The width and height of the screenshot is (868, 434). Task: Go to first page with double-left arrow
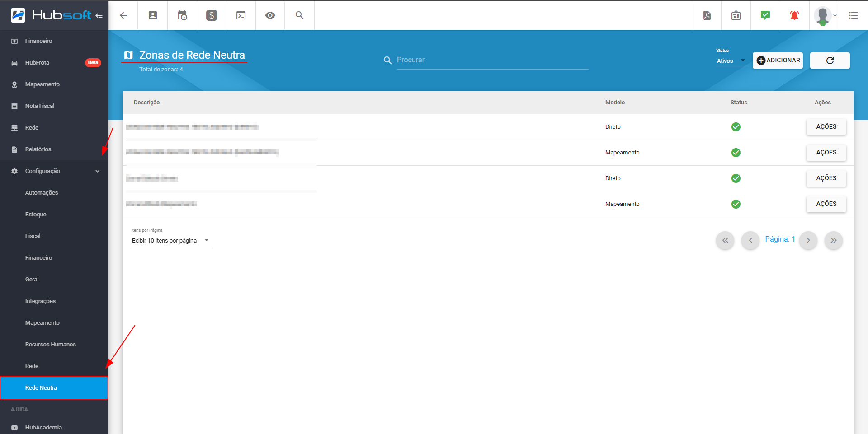click(725, 240)
